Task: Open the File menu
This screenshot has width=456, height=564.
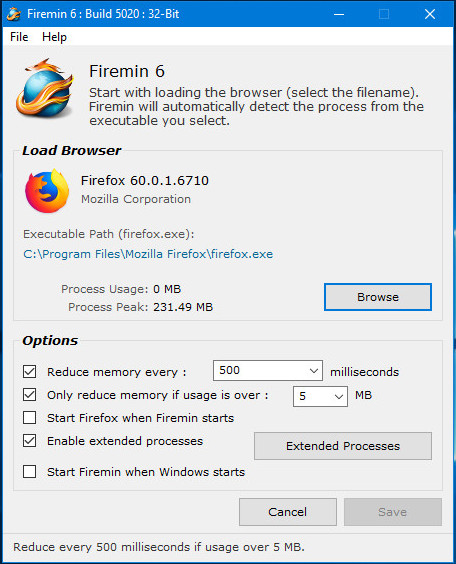Action: pos(19,37)
